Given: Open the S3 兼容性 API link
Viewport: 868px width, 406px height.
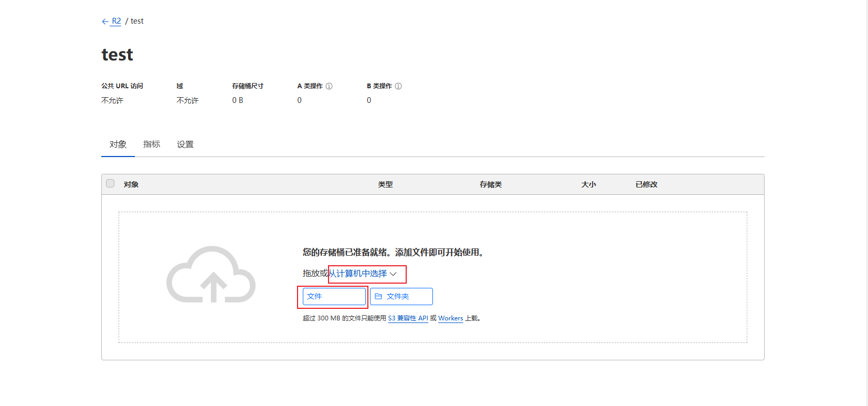Looking at the screenshot, I should [408, 318].
